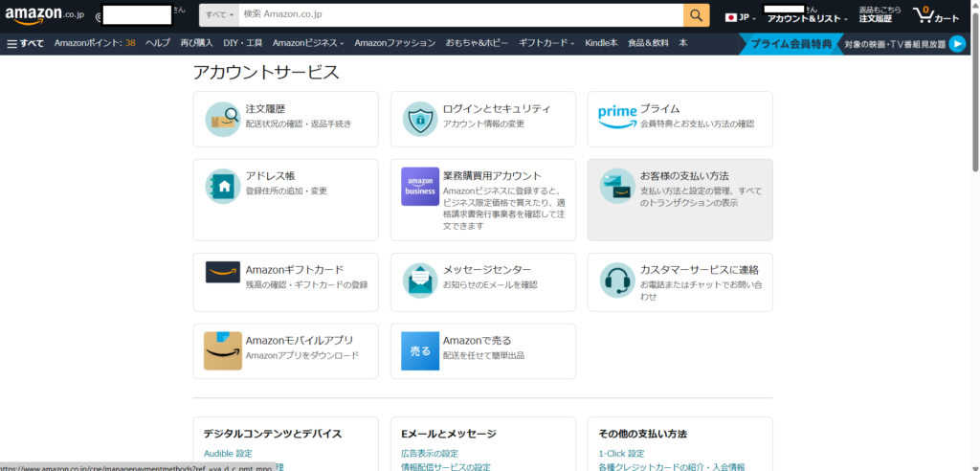Click the page vertical scrollbar thumb
980x471 pixels.
click(975, 91)
